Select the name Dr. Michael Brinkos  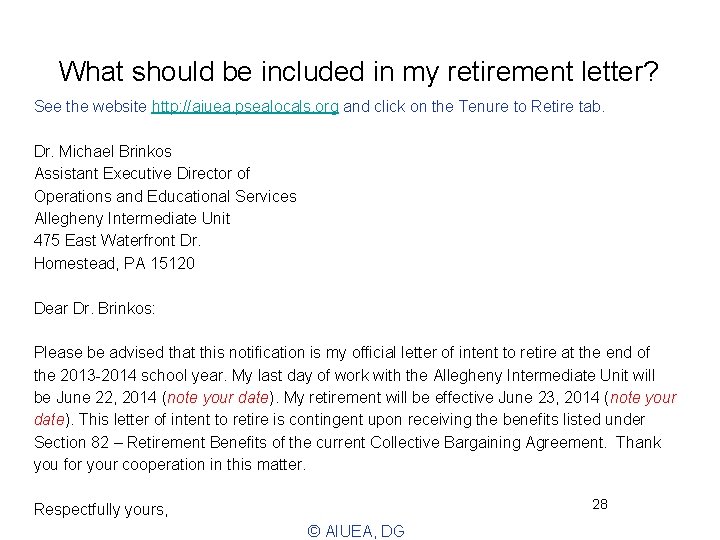pyautogui.click(x=103, y=151)
